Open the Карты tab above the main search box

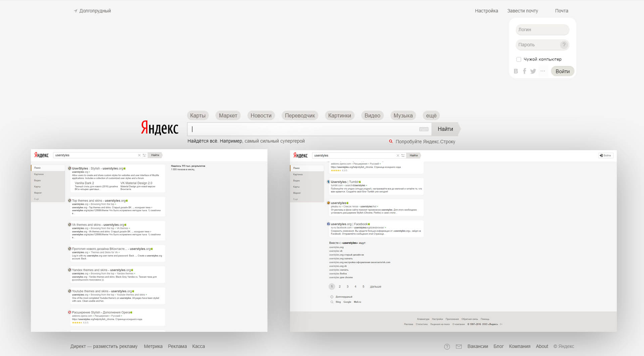click(x=198, y=116)
